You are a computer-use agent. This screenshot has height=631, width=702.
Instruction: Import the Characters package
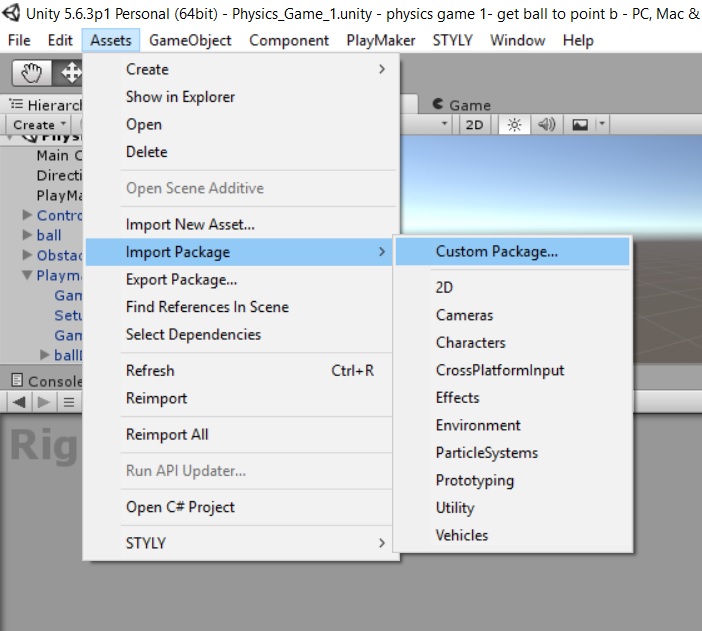(x=513, y=343)
